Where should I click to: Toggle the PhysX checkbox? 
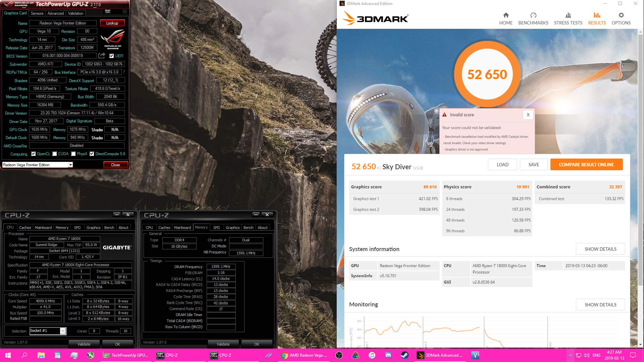73,154
